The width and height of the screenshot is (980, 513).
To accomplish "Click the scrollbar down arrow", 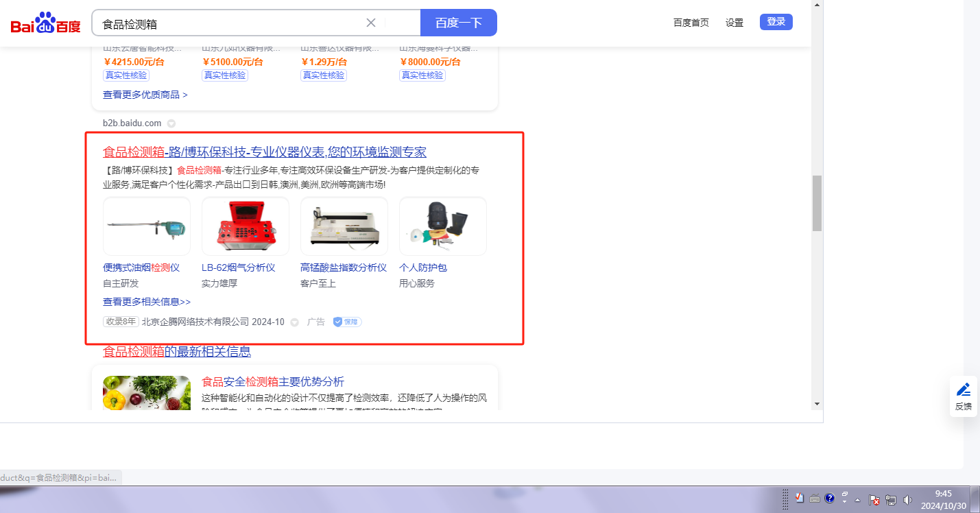I will coord(817,404).
